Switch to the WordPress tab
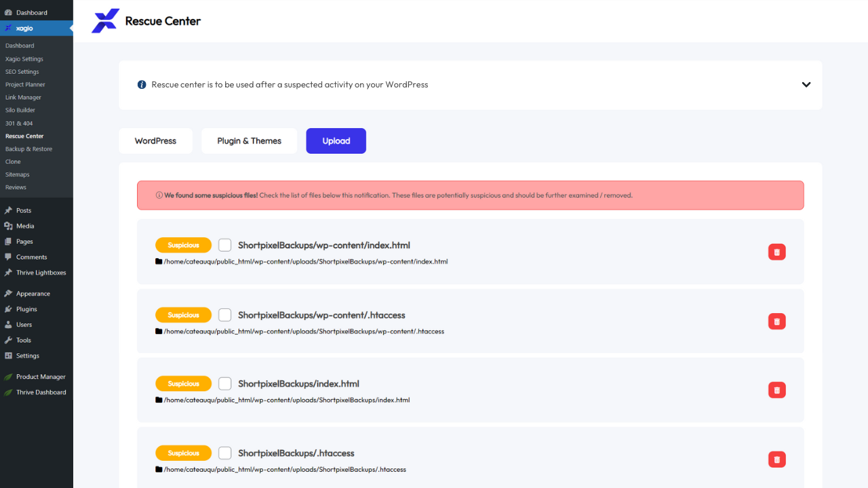Screen dimensions: 868x488 coord(155,140)
